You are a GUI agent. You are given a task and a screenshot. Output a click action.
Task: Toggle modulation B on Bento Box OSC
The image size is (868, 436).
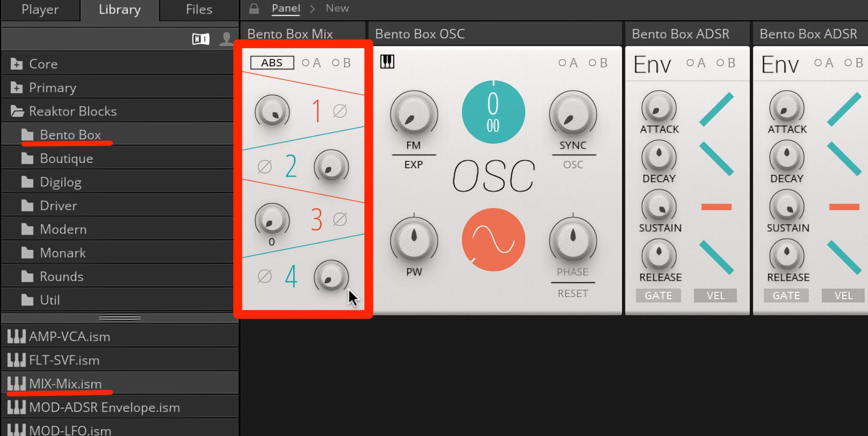pyautogui.click(x=598, y=63)
